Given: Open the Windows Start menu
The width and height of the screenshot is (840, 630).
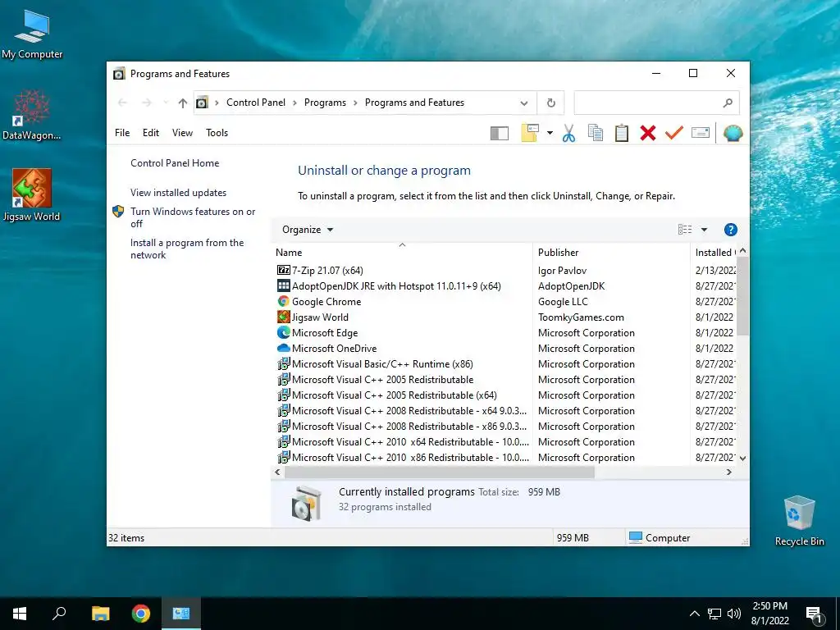Looking at the screenshot, I should [20, 614].
